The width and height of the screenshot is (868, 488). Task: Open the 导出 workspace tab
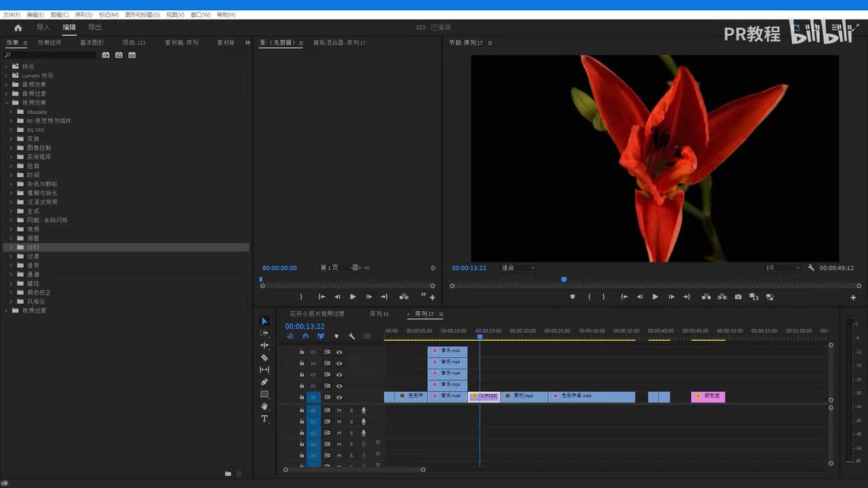pos(95,28)
